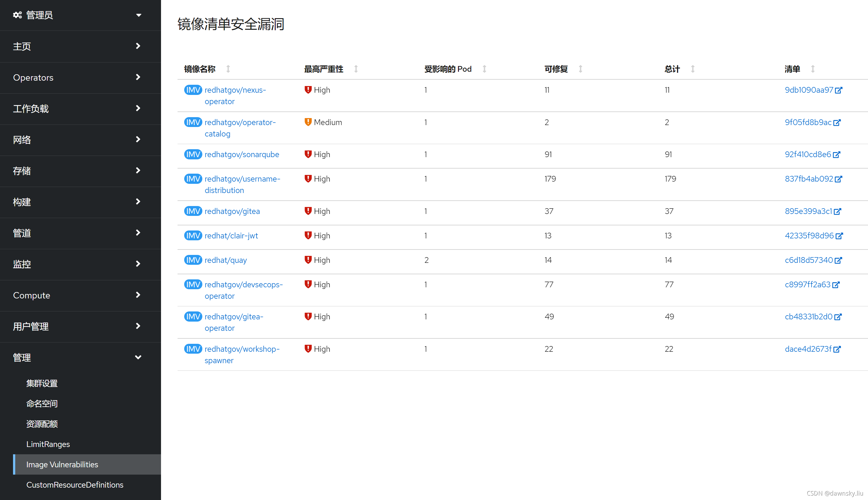Click IMV badge for redhatgov/gitea row
This screenshot has width=868, height=500.
click(x=193, y=211)
